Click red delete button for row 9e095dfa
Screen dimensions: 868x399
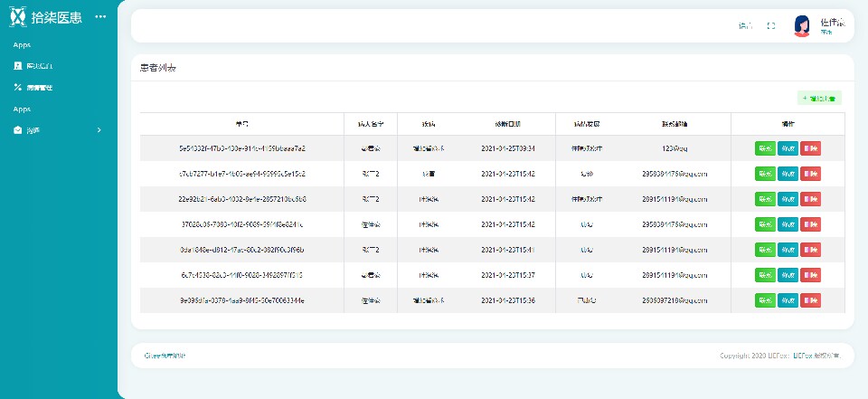[x=810, y=300]
